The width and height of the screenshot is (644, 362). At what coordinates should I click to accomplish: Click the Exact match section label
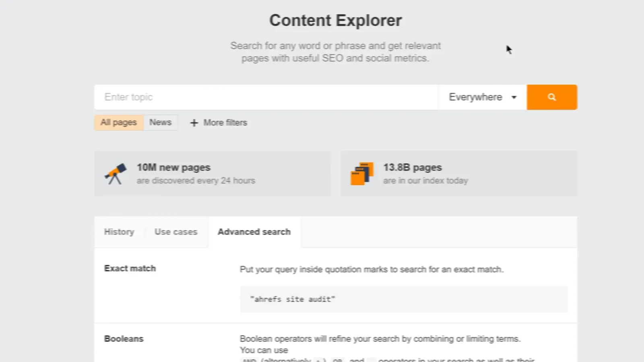(x=130, y=268)
